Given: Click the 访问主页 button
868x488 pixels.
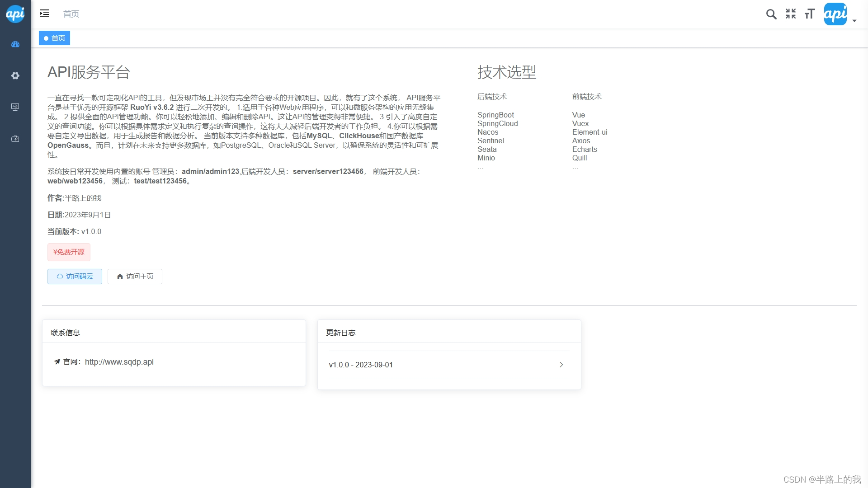Looking at the screenshot, I should 135,277.
